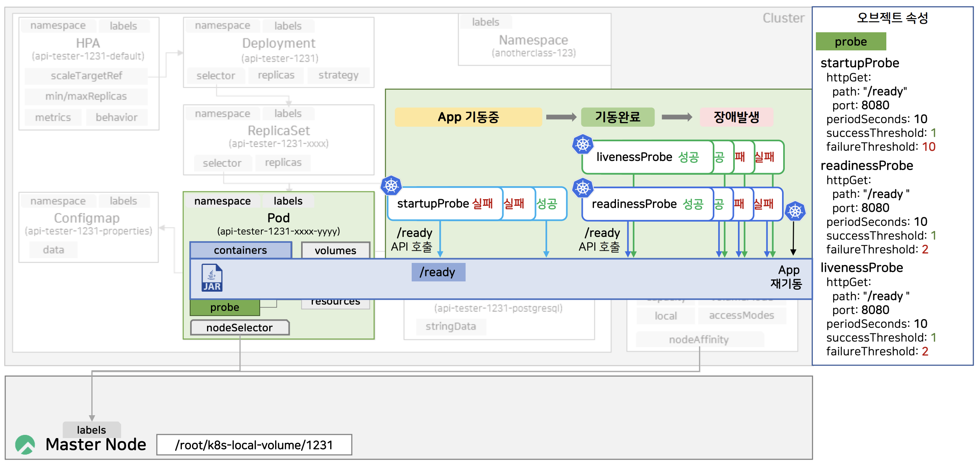Image resolution: width=980 pixels, height=466 pixels.
Task: Click the HPA title text
Action: 88,43
